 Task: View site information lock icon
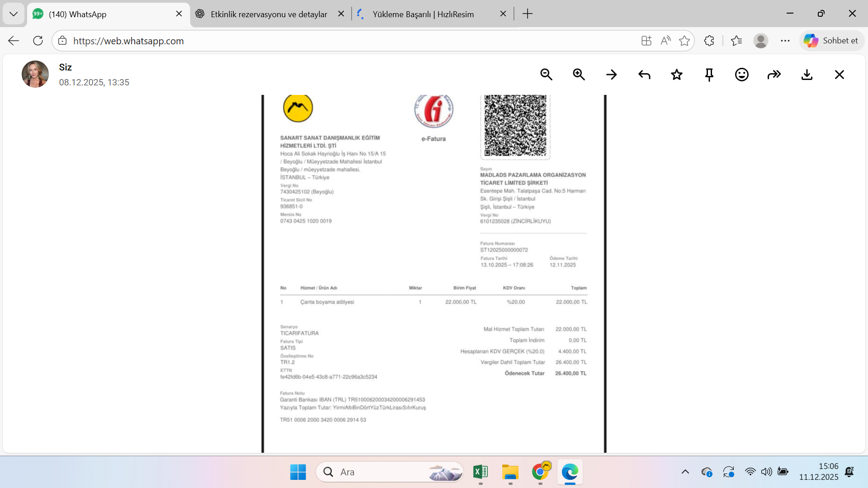click(62, 41)
